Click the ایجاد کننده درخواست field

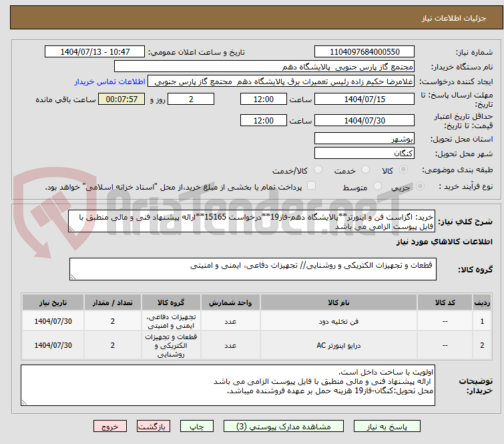click(281, 81)
